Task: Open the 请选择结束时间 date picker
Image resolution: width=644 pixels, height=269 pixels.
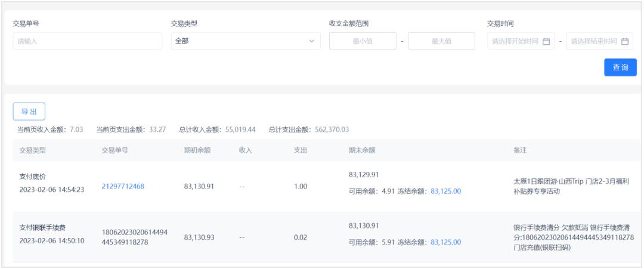Action: [x=600, y=41]
